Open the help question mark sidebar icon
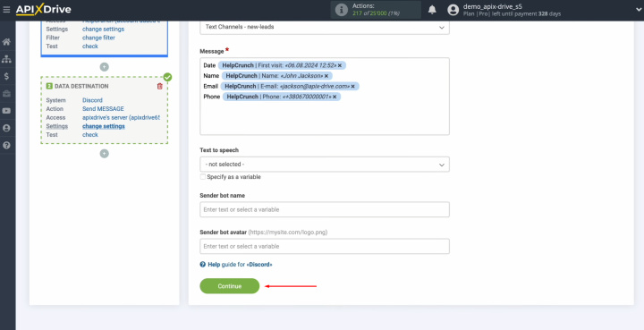 click(6, 145)
